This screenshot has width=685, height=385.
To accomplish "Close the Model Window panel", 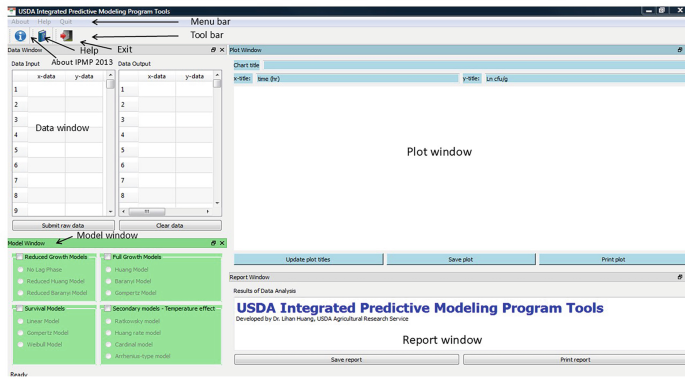I will pos(222,243).
